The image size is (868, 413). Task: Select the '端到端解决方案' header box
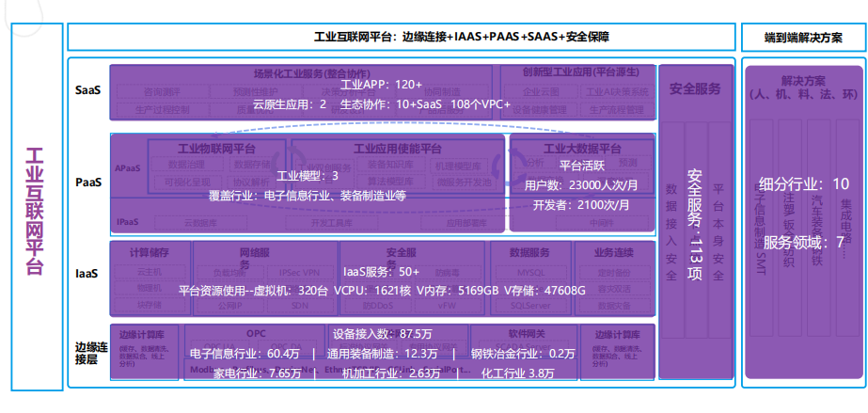coord(803,38)
